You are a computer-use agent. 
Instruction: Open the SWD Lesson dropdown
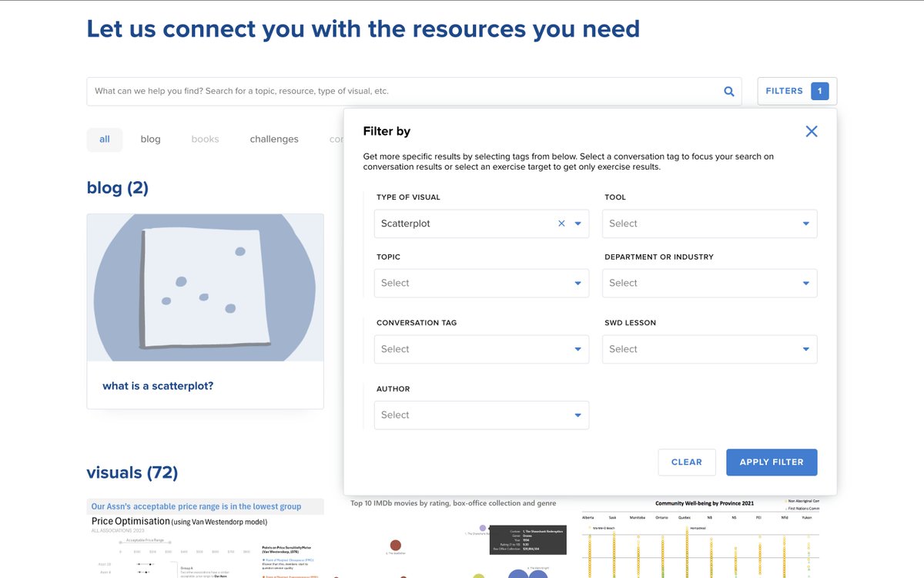click(709, 349)
